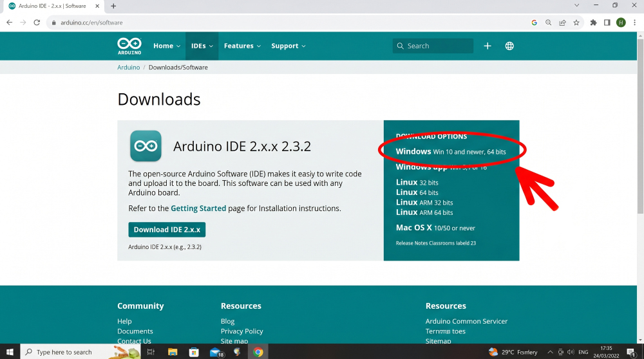644x359 pixels.
Task: Expand the Home menu dropdown
Action: coord(167,46)
